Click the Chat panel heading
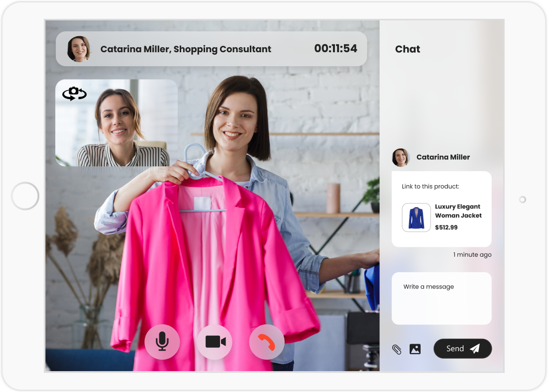Image resolution: width=548 pixels, height=392 pixels. tap(408, 49)
